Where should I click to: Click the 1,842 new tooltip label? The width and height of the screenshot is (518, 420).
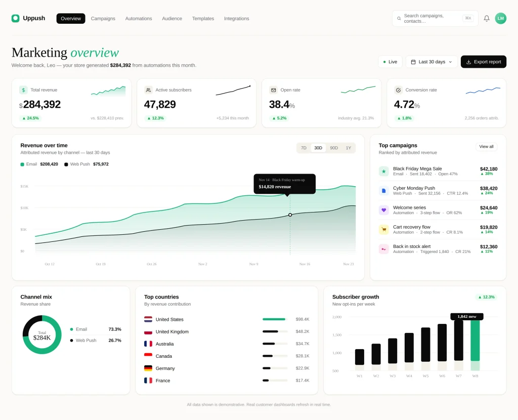(467, 317)
